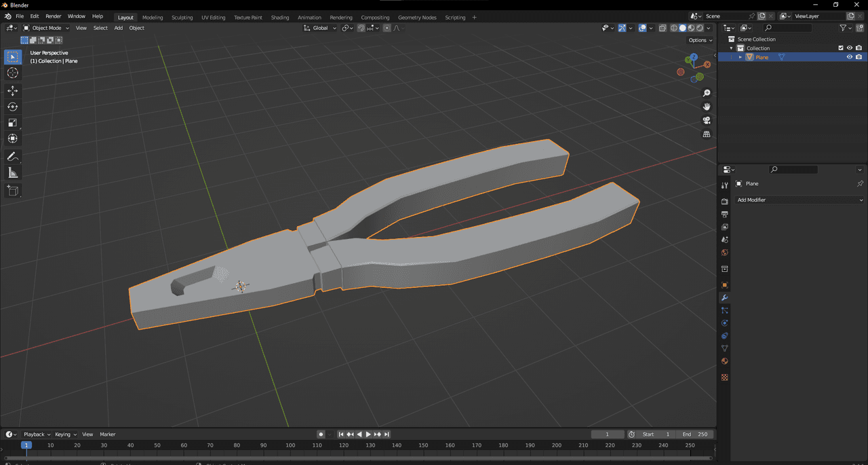Activate the Move tool
The image size is (868, 465).
pos(12,90)
